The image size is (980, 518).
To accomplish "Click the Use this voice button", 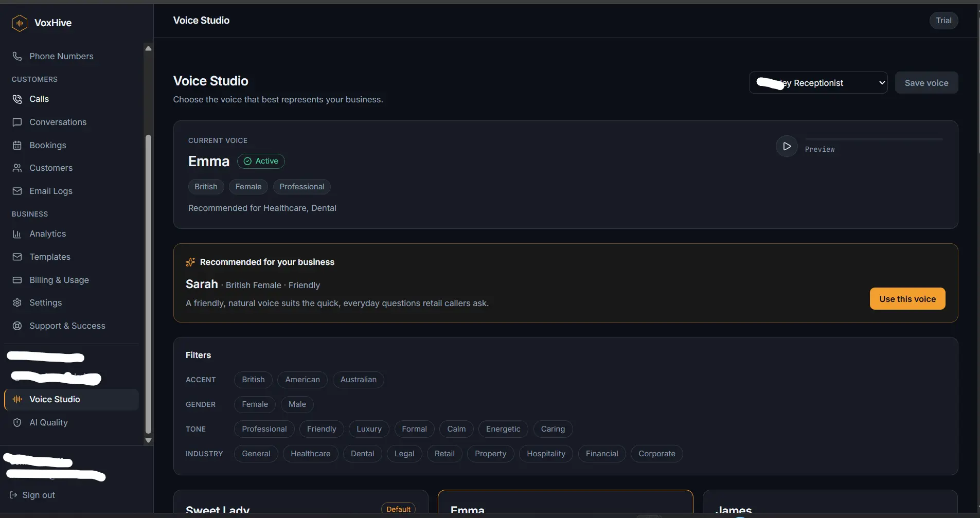I will pyautogui.click(x=907, y=299).
